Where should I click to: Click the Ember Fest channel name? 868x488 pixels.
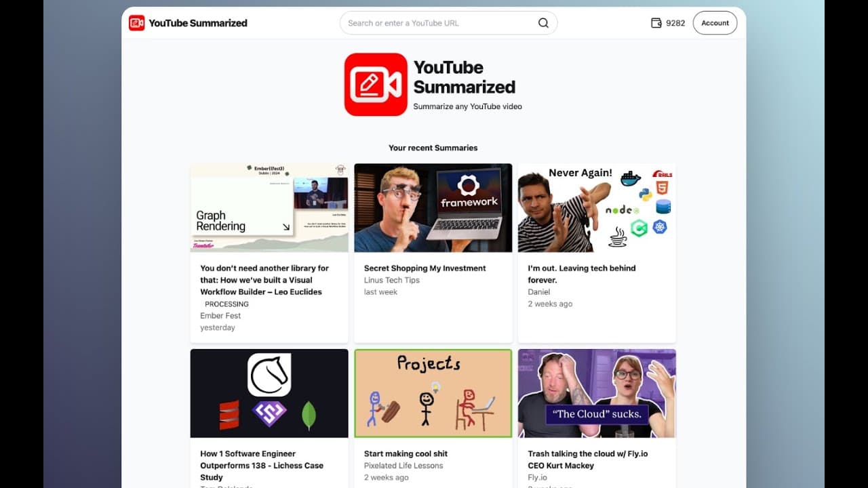[x=220, y=316]
